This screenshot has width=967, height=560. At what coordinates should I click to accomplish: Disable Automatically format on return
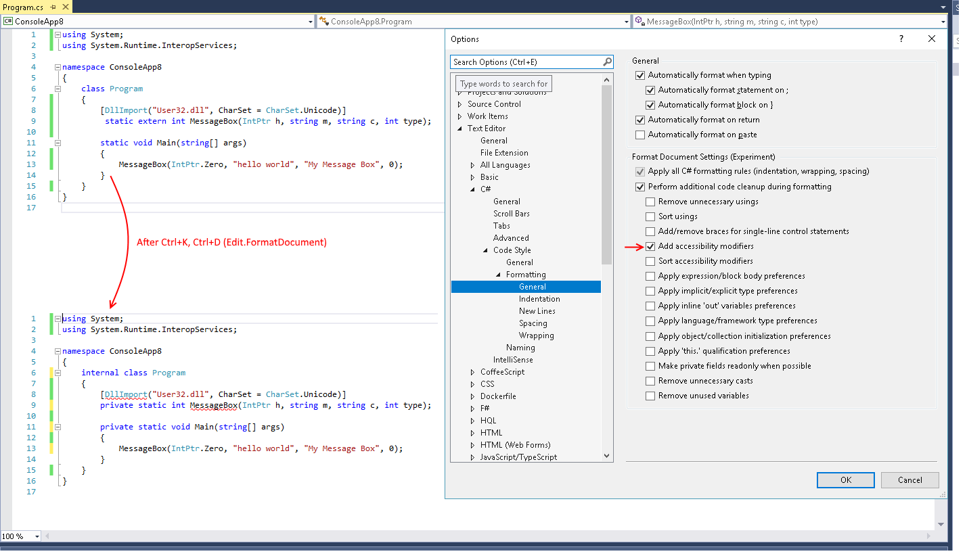[639, 120]
